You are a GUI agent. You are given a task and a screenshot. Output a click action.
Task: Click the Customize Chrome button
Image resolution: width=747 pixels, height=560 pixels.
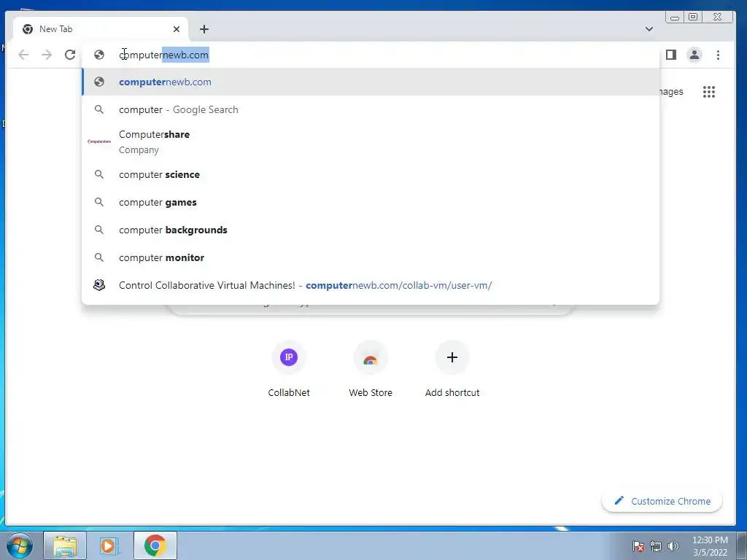click(662, 501)
